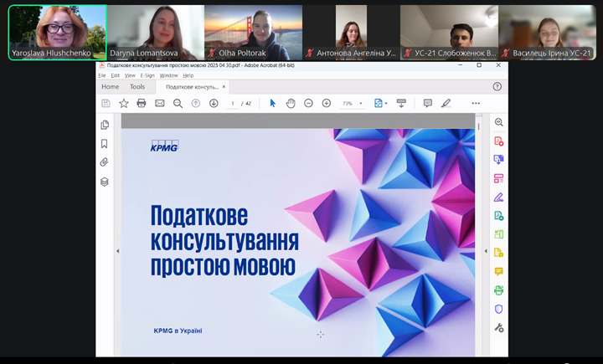Add a comment using the sticky note icon
The height and width of the screenshot is (364, 603).
(x=428, y=103)
